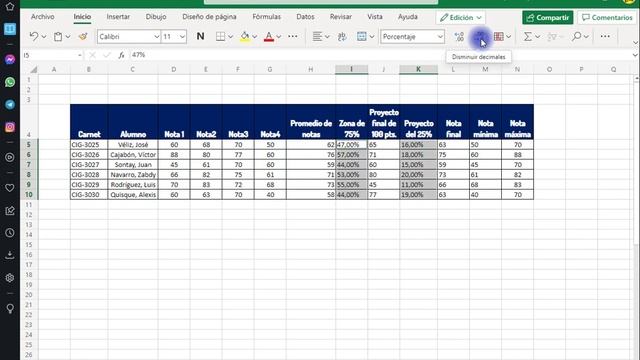Image resolution: width=640 pixels, height=360 pixels.
Task: Expand the Paste dropdown arrow
Action: [68, 37]
